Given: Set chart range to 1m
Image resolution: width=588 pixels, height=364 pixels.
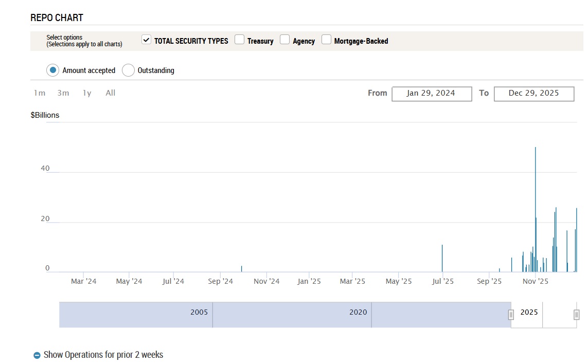Looking at the screenshot, I should coord(40,93).
